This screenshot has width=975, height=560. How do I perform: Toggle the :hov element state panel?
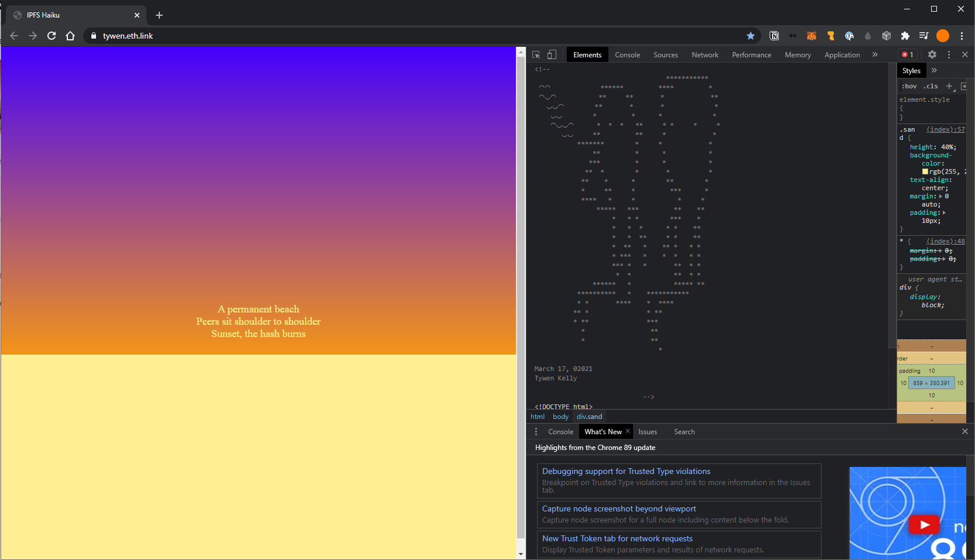point(909,86)
